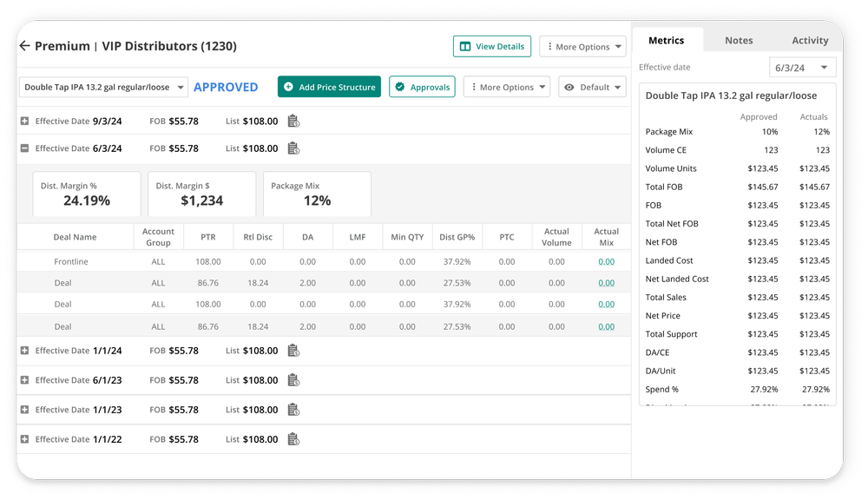Click clipboard pricing icon on 6/1/23 row
Viewport: 868px width, 500px height.
(293, 380)
